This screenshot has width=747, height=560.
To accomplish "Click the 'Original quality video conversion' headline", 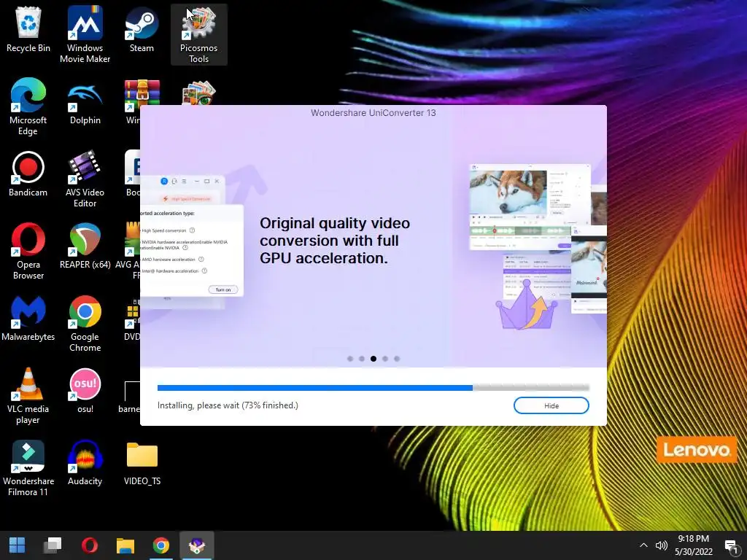I will click(x=334, y=241).
